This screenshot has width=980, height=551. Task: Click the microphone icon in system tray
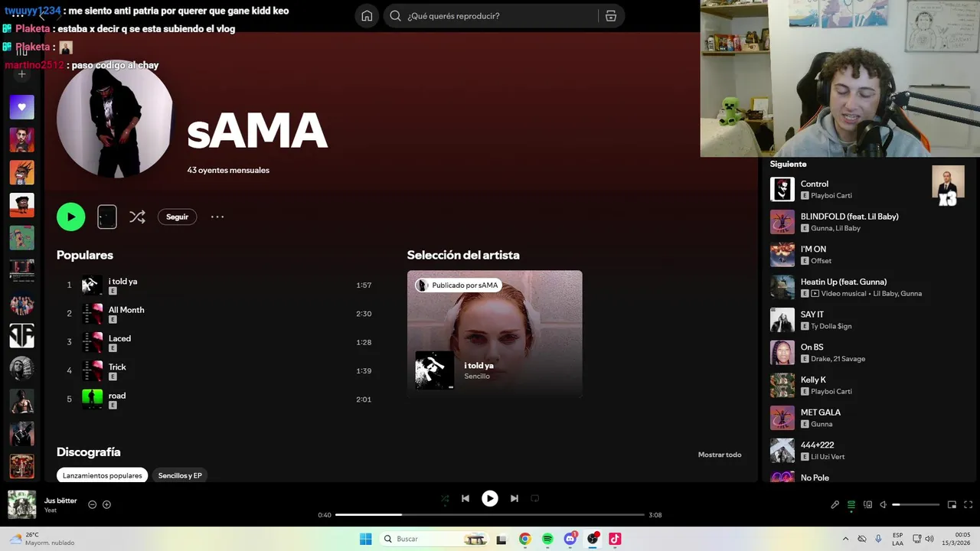click(x=878, y=539)
